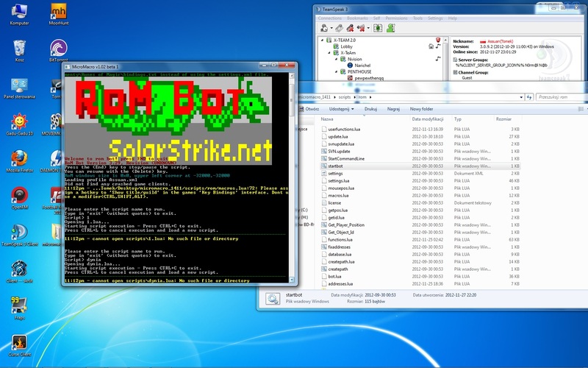Screen dimensions: 588x368
Task: Click the Nagraj button in Explorer toolbar
Action: click(393, 108)
